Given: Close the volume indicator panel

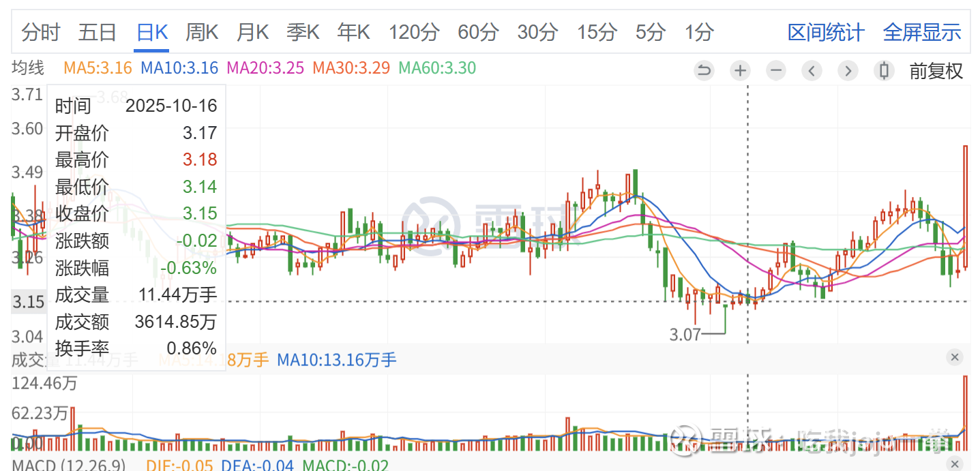Looking at the screenshot, I should (x=954, y=357).
